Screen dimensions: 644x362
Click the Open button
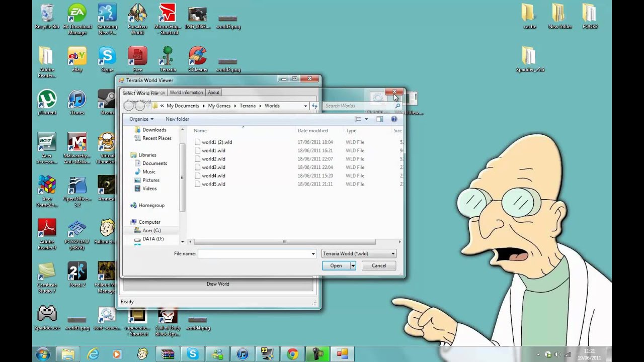coord(336,265)
